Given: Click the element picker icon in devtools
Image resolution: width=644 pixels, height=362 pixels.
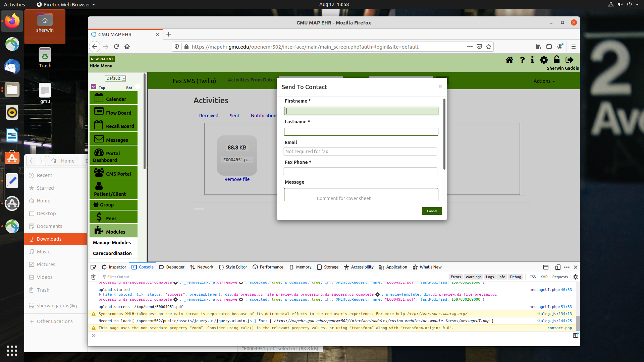Looking at the screenshot, I should [x=93, y=267].
